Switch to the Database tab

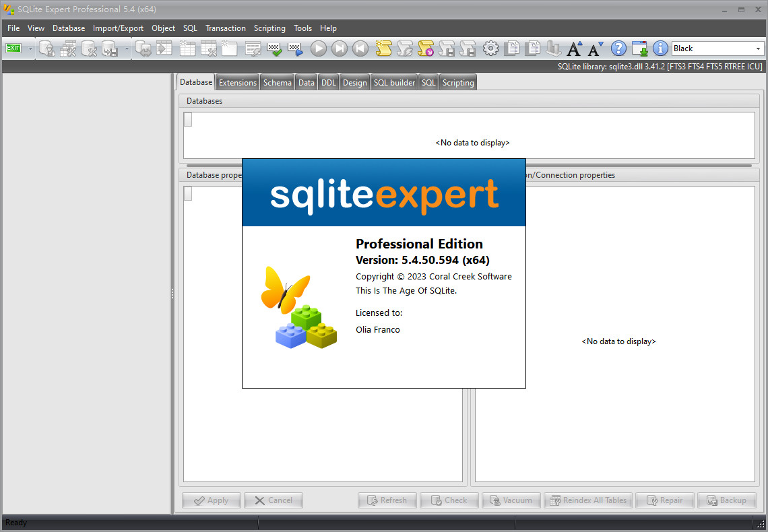tap(196, 82)
